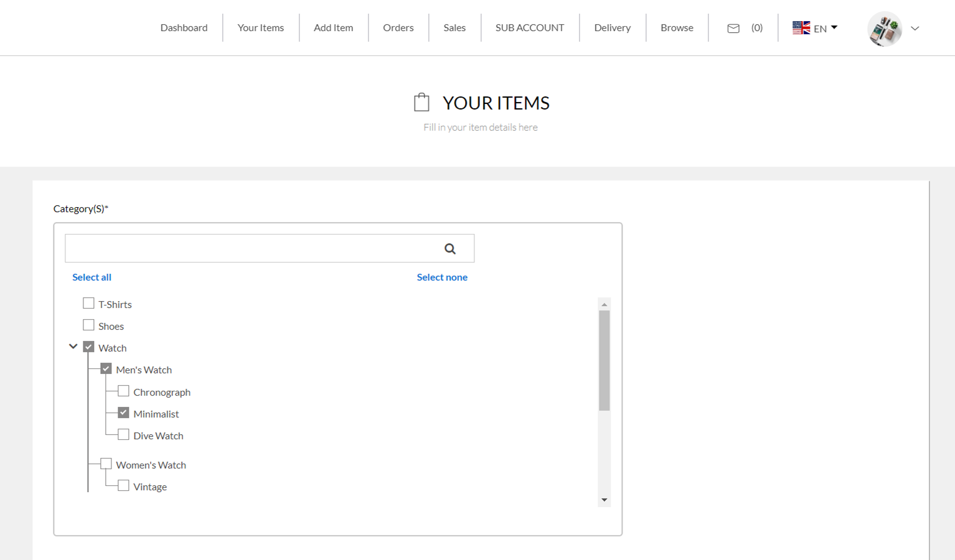This screenshot has height=560, width=955.
Task: Click the message count (0)
Action: 756,28
